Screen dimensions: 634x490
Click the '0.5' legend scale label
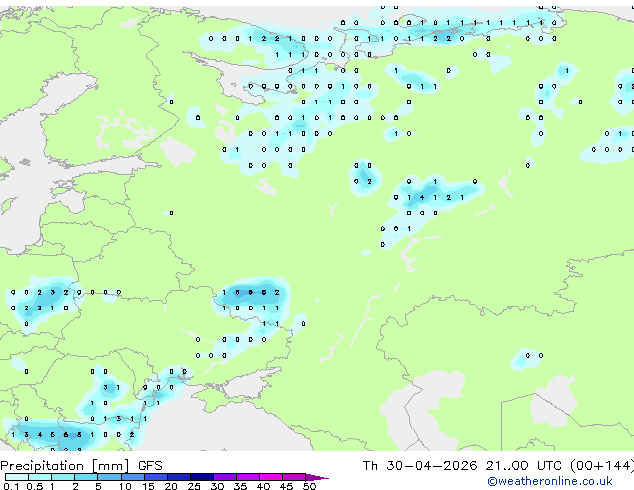pyautogui.click(x=35, y=486)
